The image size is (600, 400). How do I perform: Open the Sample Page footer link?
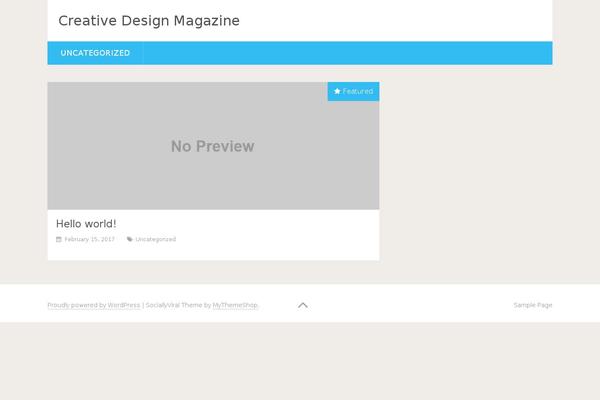[533, 305]
